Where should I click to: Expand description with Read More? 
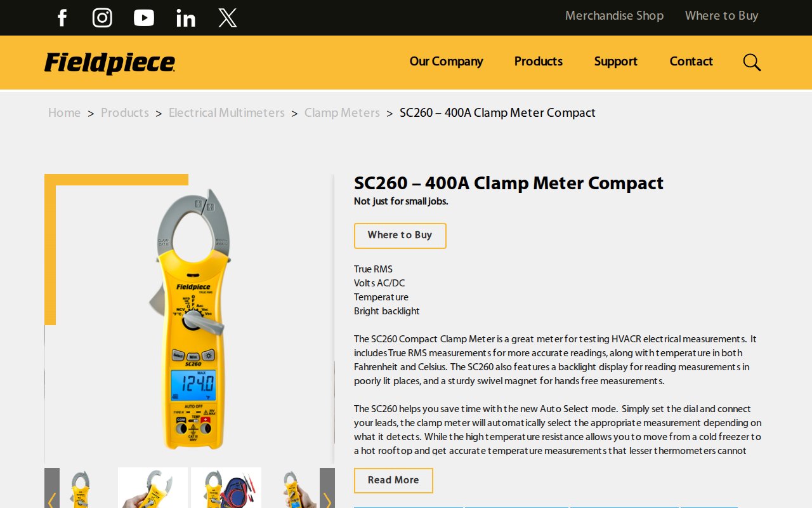click(393, 481)
